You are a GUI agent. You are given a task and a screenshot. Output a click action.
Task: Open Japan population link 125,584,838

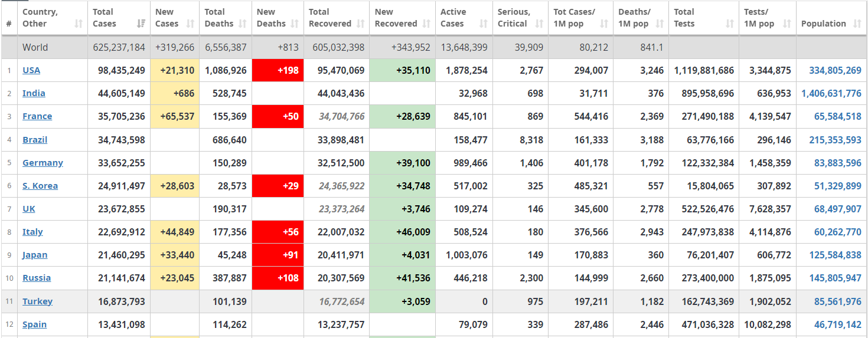pos(835,255)
